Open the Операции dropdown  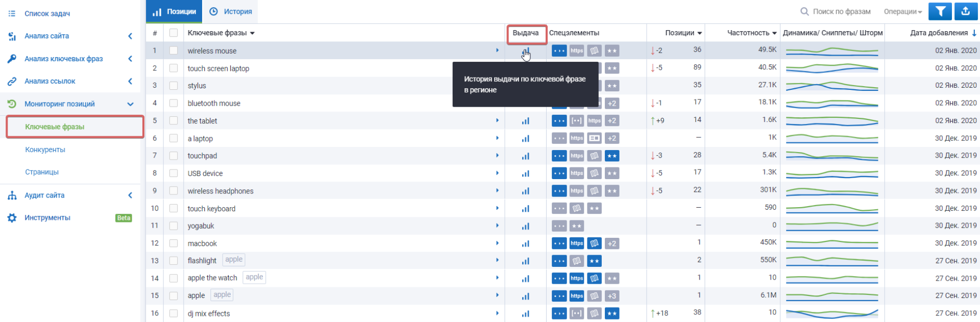click(902, 12)
